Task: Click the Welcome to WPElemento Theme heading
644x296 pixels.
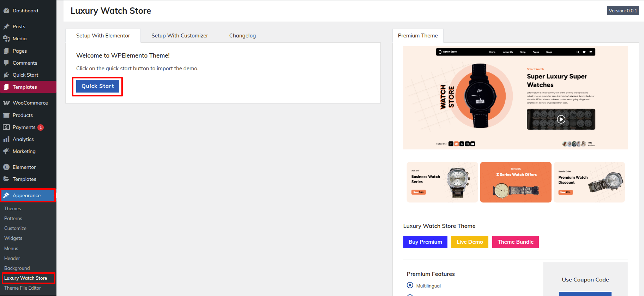Action: coord(123,55)
